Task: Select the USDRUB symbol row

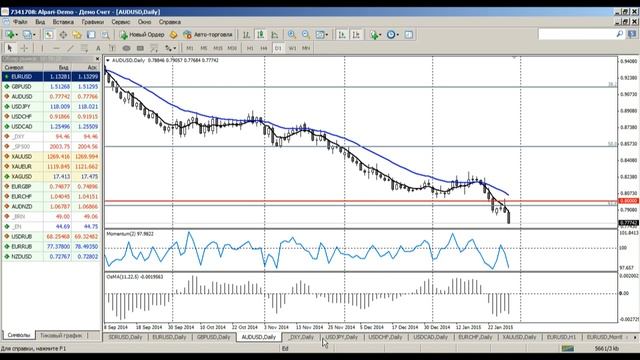Action: pos(51,236)
